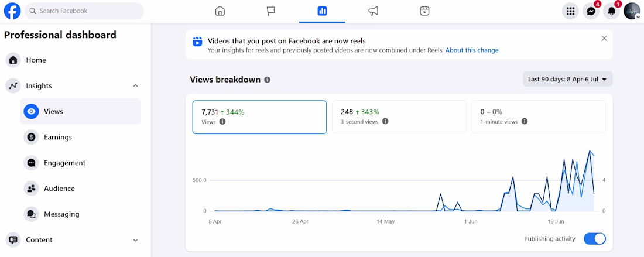Open Engagement insights
This screenshot has height=257, width=644.
pos(81,163)
